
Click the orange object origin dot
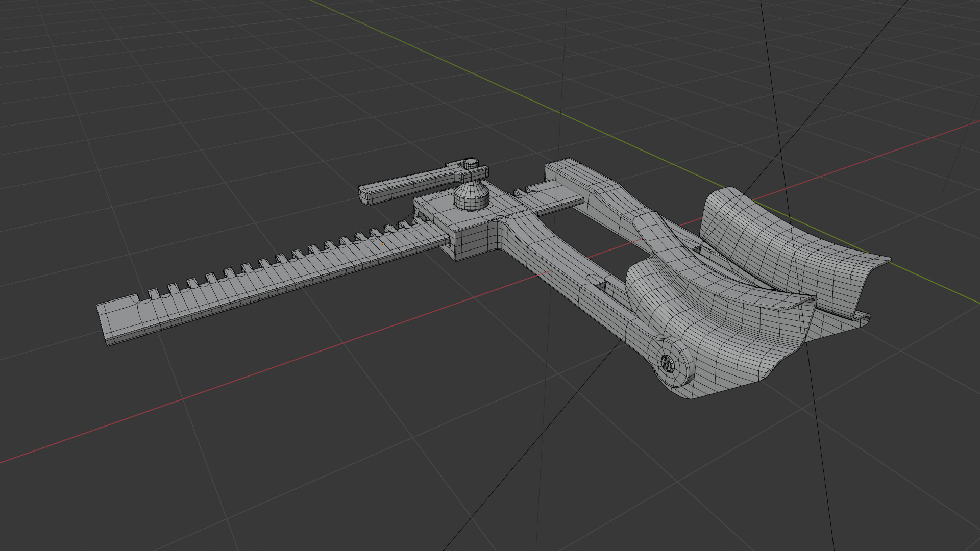(383, 244)
